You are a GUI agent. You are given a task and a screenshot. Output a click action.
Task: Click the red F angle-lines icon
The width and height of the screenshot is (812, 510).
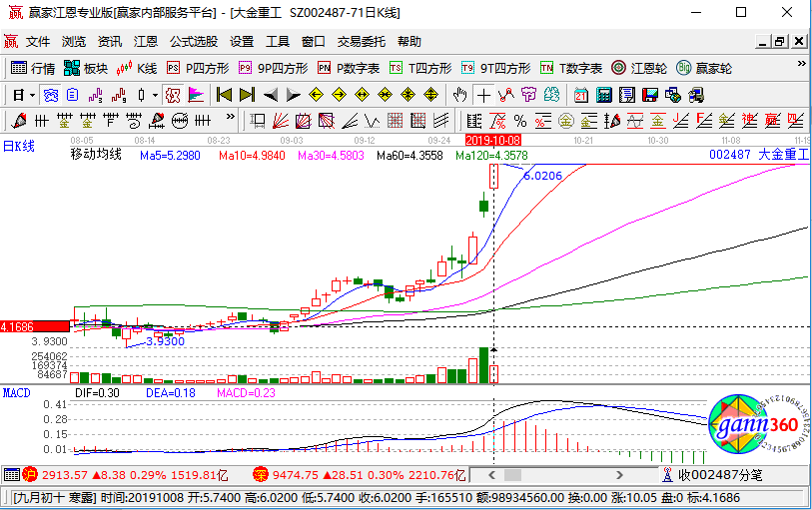point(703,121)
